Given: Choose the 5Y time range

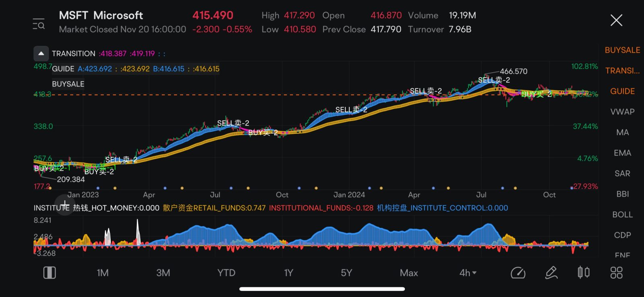Looking at the screenshot, I should (346, 273).
